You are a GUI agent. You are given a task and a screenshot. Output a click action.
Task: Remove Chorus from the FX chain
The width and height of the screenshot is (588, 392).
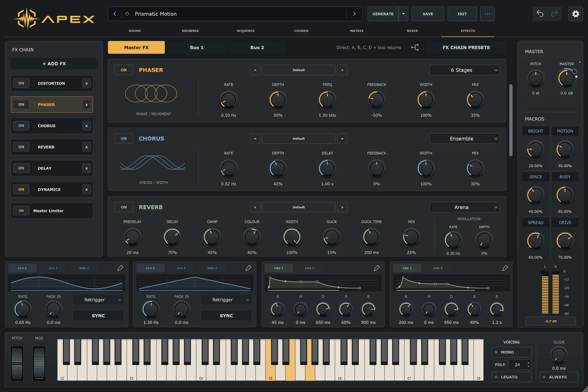click(x=87, y=126)
